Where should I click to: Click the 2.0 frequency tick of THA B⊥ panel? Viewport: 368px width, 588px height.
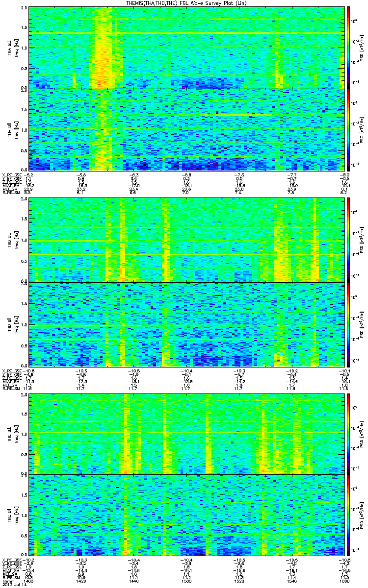point(24,9)
